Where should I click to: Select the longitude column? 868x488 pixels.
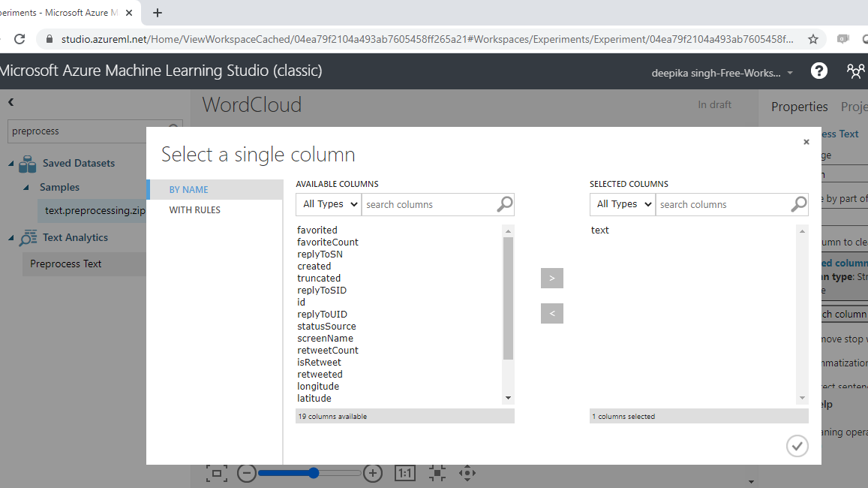click(x=318, y=386)
